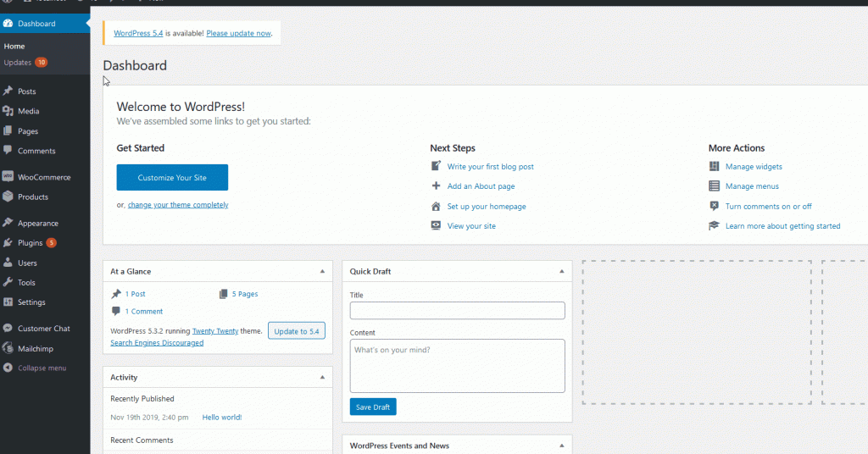Click Update to 5.4 button

pyautogui.click(x=297, y=330)
